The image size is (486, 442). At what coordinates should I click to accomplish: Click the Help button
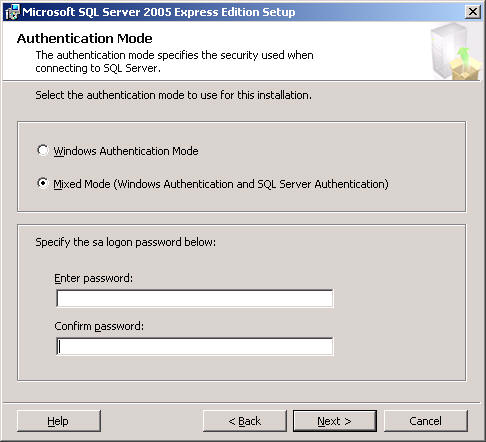tap(59, 421)
